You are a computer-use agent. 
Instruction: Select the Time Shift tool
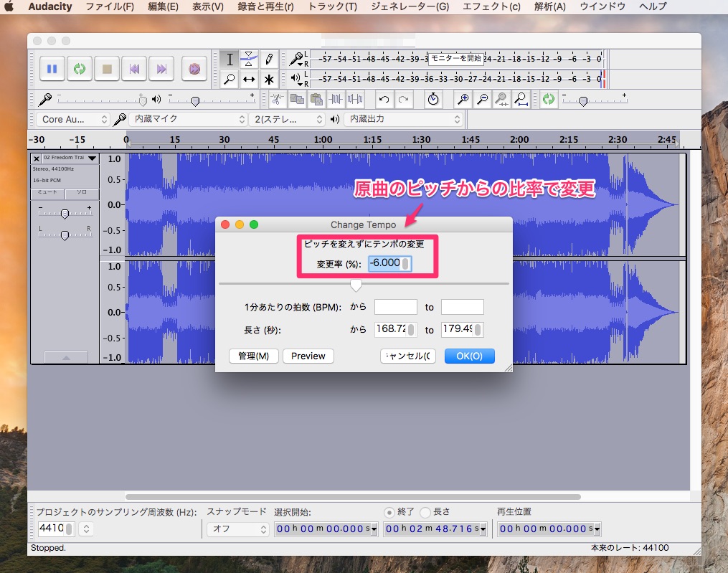click(249, 79)
